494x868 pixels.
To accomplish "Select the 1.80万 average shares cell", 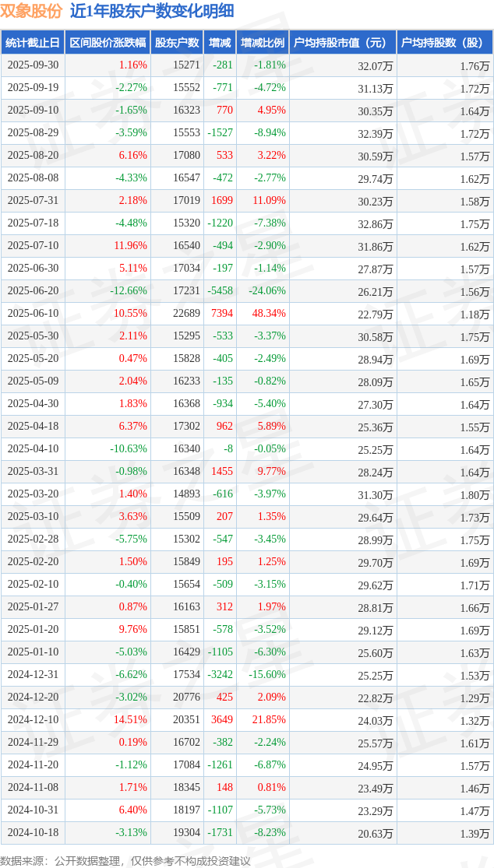I will pos(475,495).
